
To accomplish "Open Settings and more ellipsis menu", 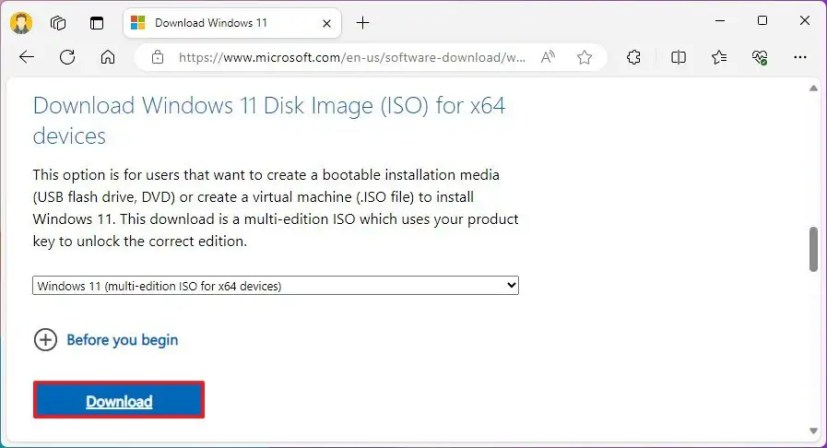I will pyautogui.click(x=800, y=57).
